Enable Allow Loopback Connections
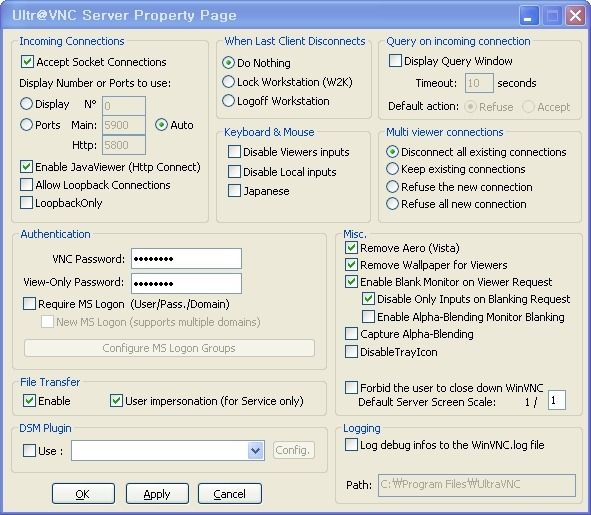 tap(26, 185)
